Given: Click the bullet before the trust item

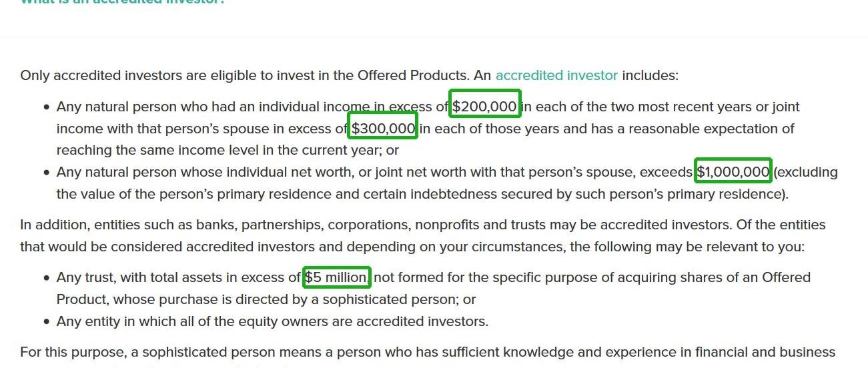Looking at the screenshot, I should click(47, 278).
